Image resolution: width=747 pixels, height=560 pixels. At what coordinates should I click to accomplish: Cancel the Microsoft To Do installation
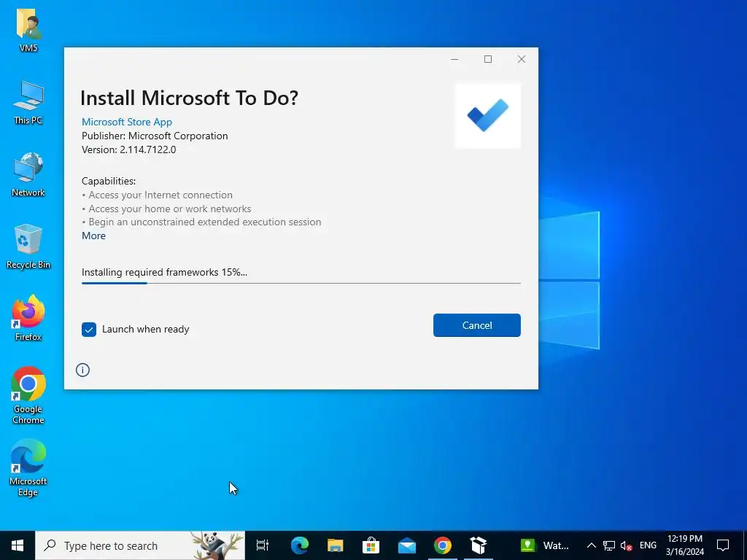[x=476, y=325]
